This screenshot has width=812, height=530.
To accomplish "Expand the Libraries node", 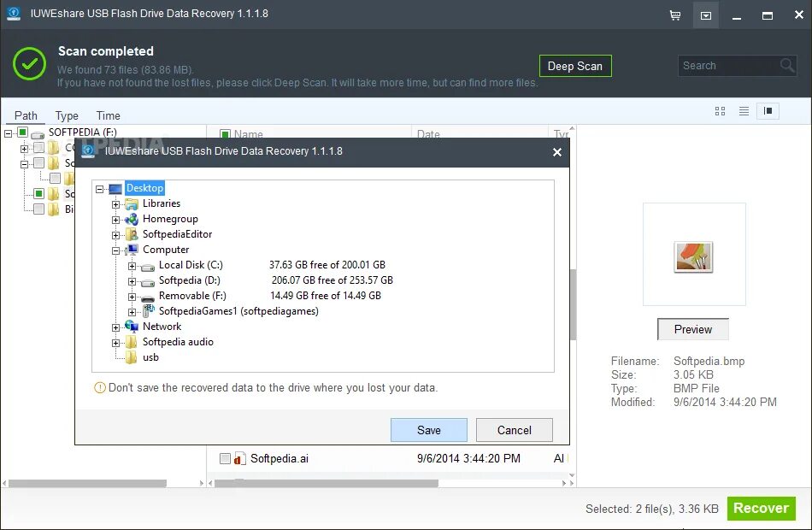I will 115,204.
